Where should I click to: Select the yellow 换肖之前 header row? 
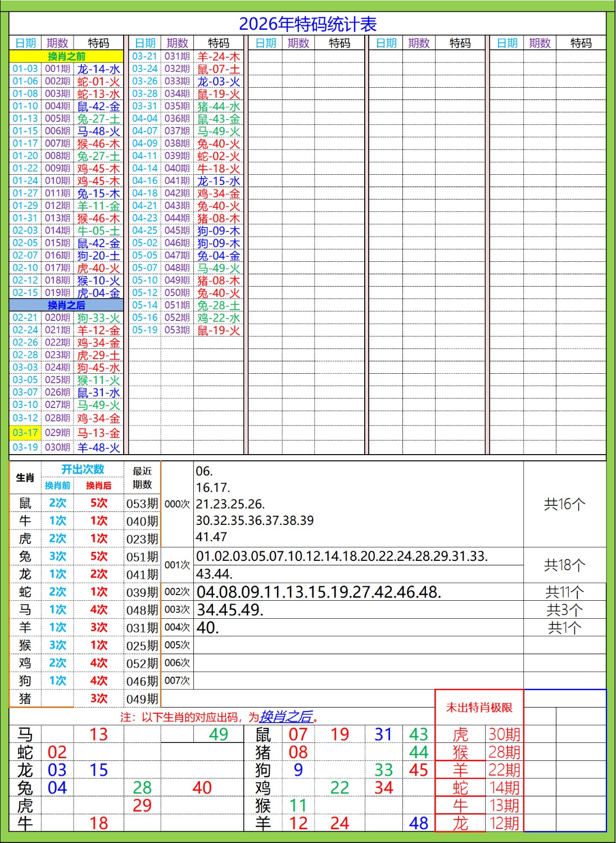(66, 56)
